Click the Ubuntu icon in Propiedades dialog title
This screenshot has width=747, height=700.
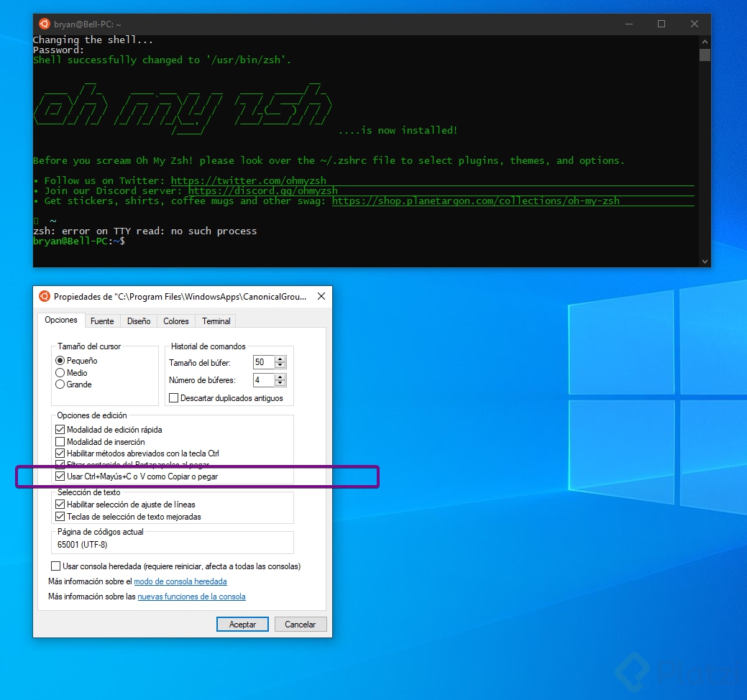(45, 296)
